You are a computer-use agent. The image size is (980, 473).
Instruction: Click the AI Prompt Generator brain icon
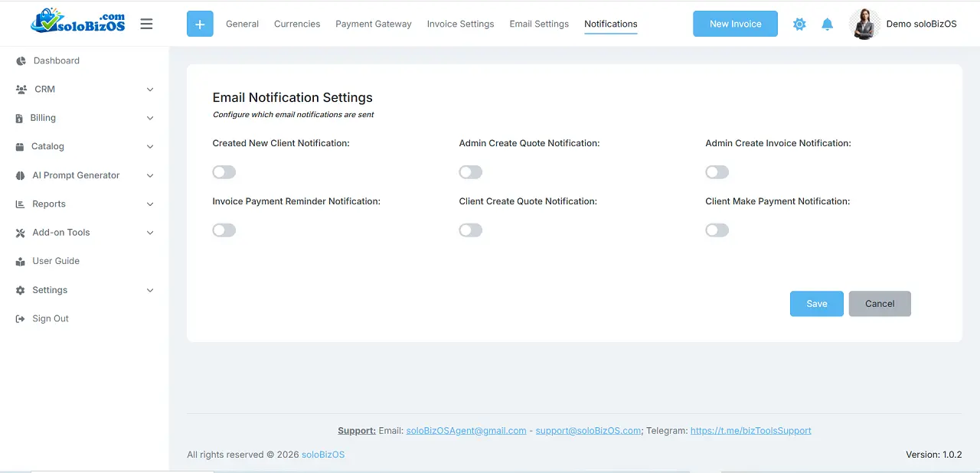(x=21, y=175)
